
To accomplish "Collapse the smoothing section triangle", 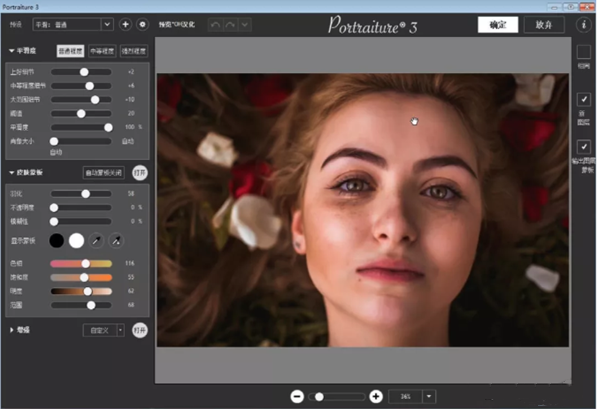I will coord(11,50).
